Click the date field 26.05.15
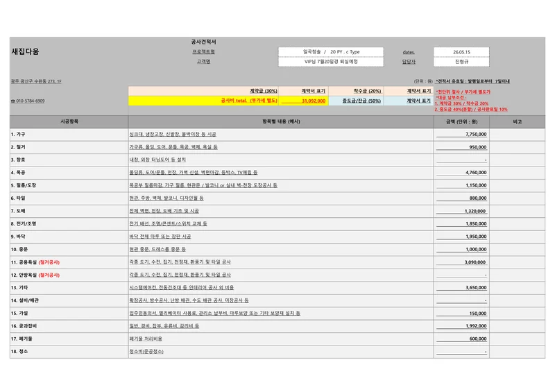The width and height of the screenshot is (555, 392). [461, 52]
